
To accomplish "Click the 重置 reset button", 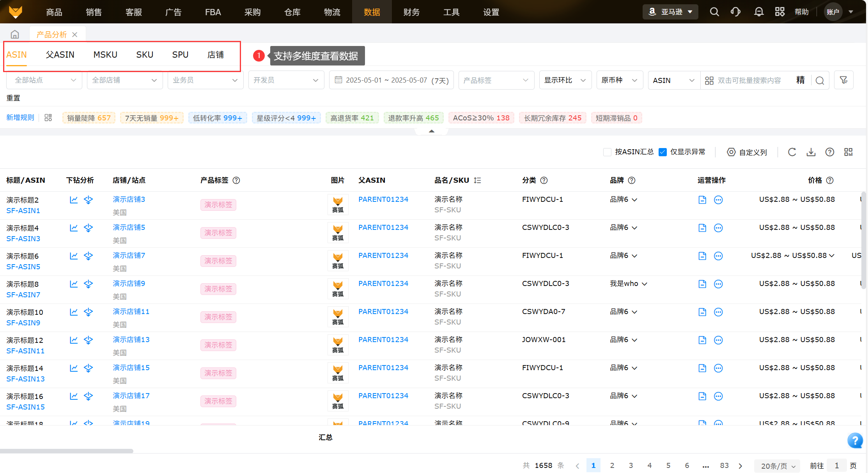I will pos(13,98).
